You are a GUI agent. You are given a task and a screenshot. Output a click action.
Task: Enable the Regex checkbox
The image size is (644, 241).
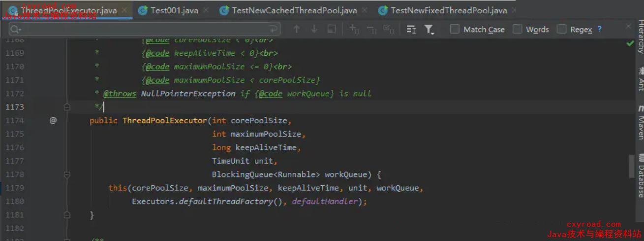tap(562, 30)
